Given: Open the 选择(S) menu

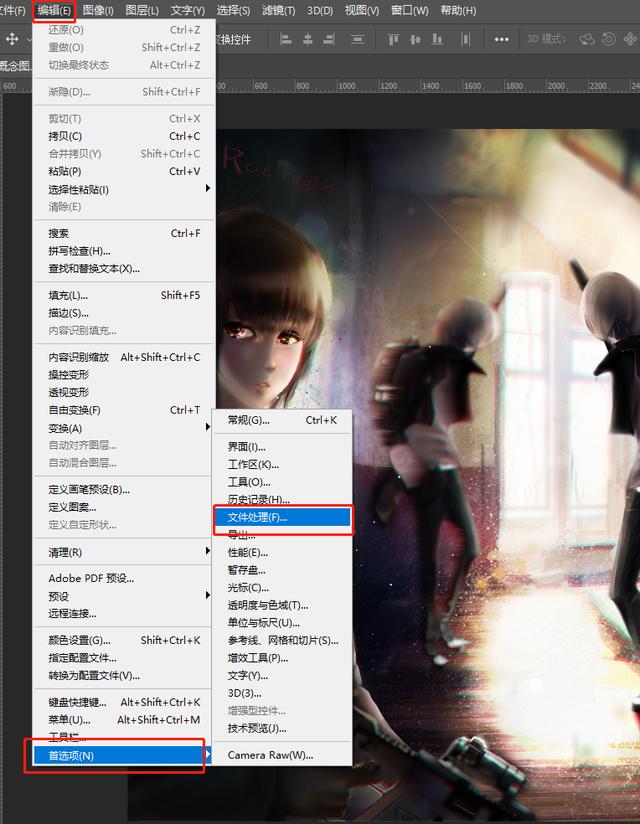Looking at the screenshot, I should [233, 11].
